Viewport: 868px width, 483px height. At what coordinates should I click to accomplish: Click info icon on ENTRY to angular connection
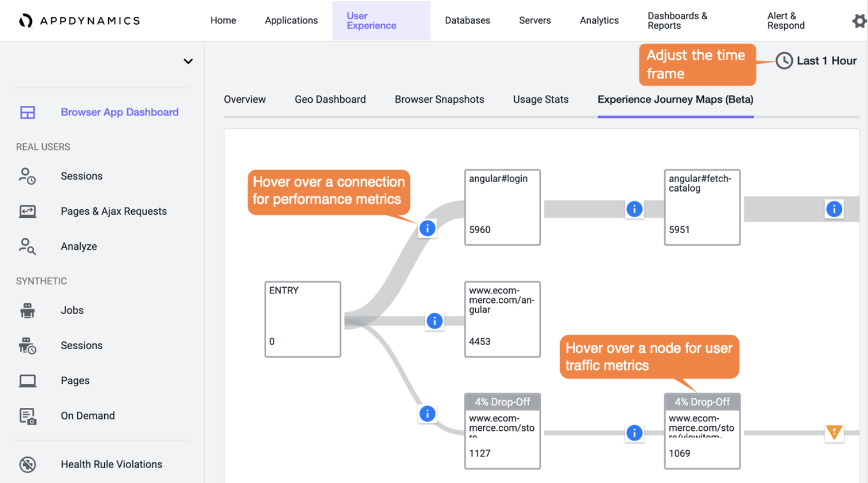click(x=435, y=321)
